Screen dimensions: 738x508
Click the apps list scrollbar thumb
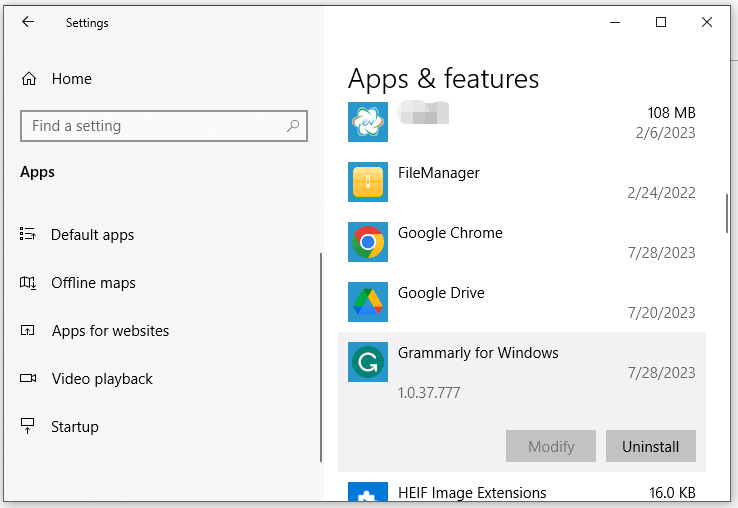[x=727, y=213]
